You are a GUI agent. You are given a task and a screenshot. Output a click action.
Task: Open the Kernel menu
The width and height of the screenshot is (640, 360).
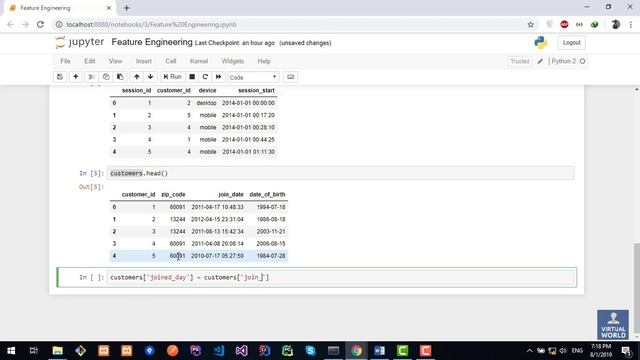tap(199, 61)
